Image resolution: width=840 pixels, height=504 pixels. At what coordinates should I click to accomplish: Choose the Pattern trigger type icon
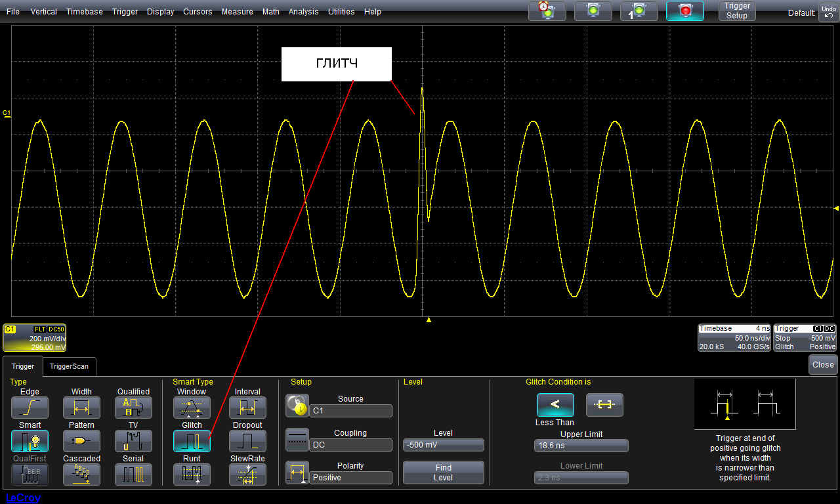[x=81, y=441]
